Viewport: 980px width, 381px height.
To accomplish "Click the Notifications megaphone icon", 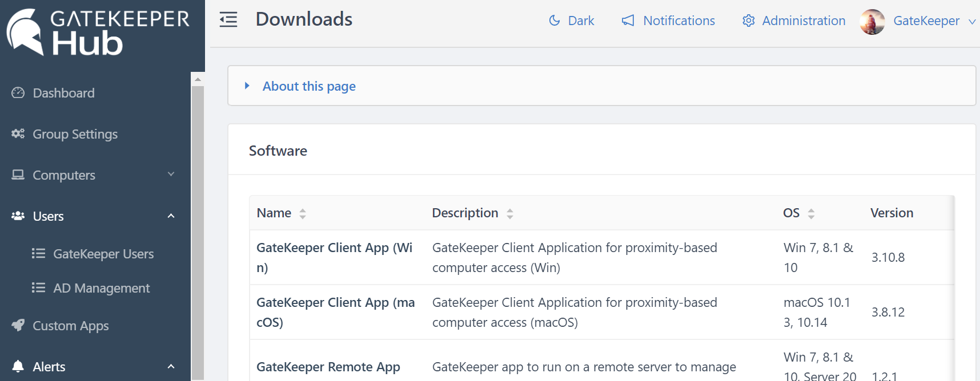I will (x=628, y=21).
